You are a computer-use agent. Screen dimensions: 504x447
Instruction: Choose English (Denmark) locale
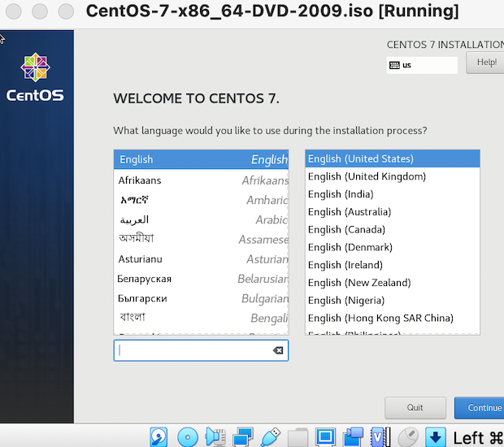[393, 247]
